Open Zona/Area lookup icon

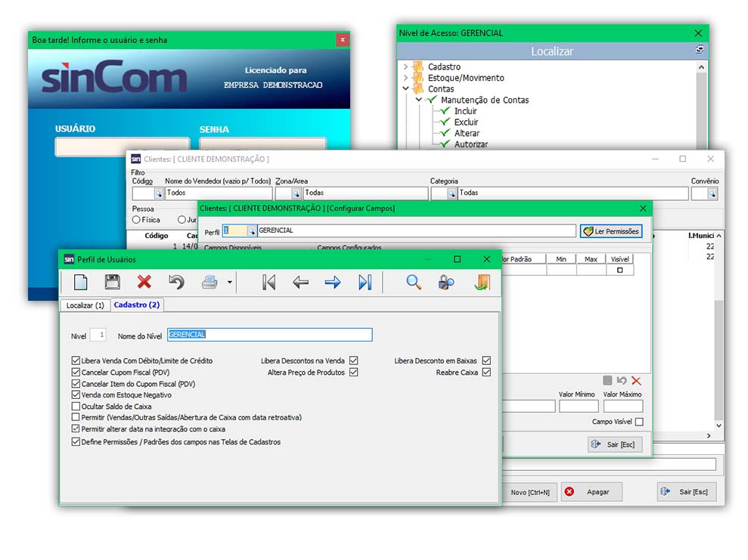(x=296, y=193)
